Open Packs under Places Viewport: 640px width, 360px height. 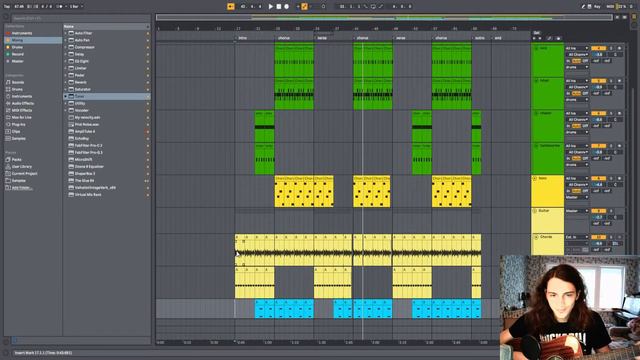coord(17,160)
